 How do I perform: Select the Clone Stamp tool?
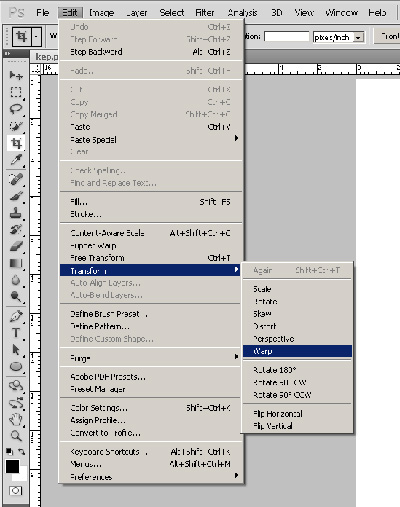click(16, 213)
